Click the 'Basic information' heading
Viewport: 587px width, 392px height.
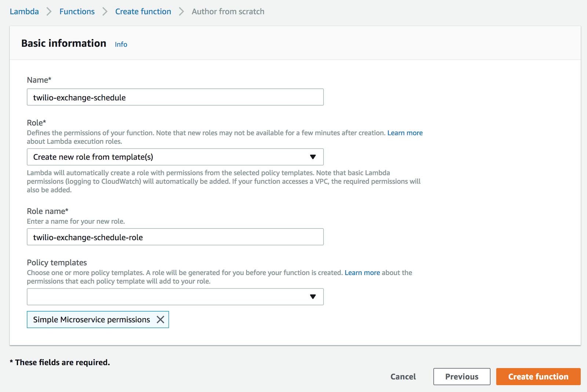point(64,43)
